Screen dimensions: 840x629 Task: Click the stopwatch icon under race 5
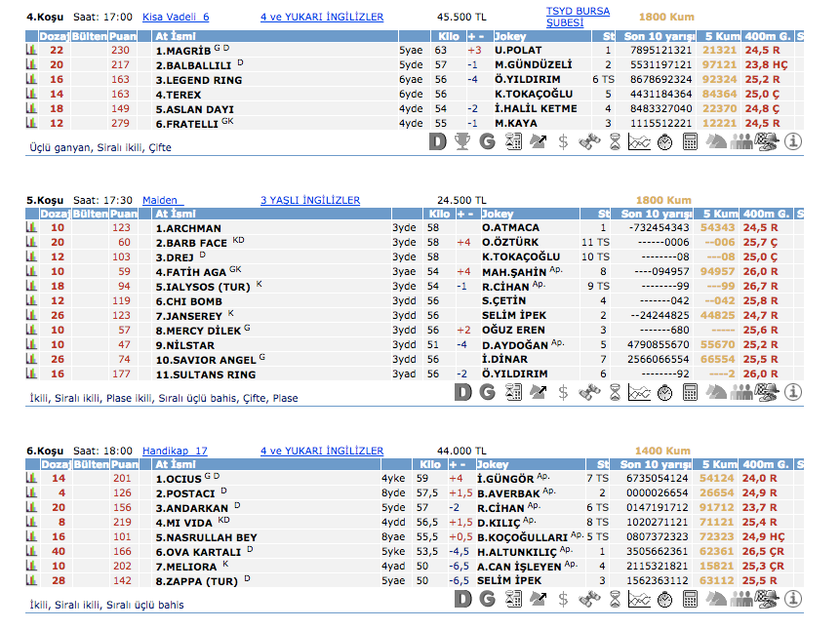tap(664, 392)
